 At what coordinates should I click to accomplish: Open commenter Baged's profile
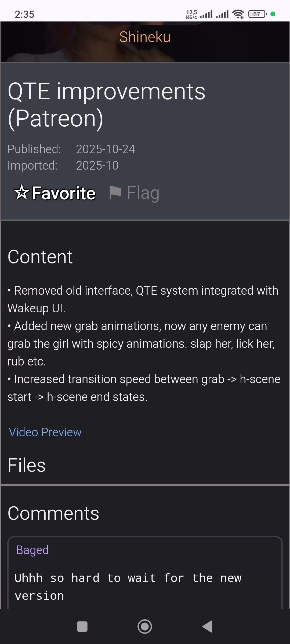point(32,550)
